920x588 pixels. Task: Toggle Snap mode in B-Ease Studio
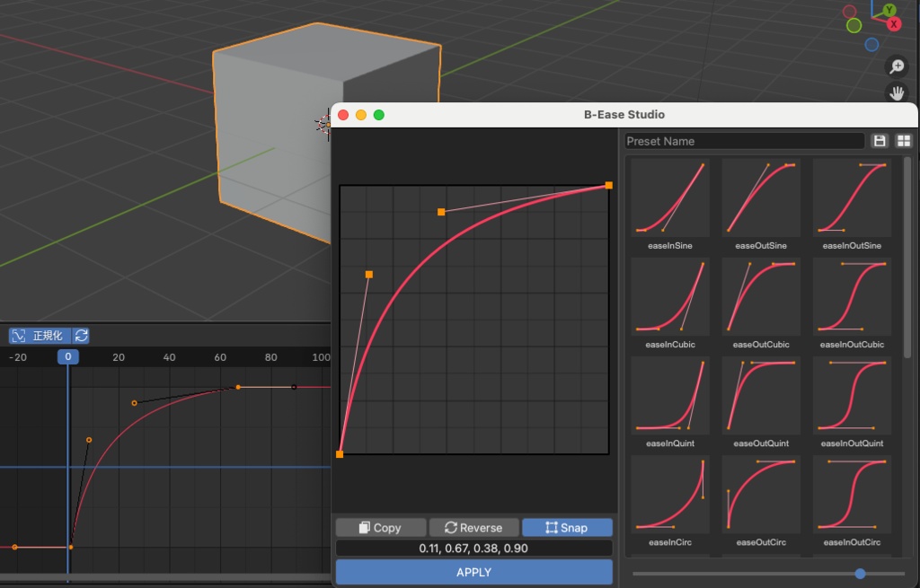567,527
